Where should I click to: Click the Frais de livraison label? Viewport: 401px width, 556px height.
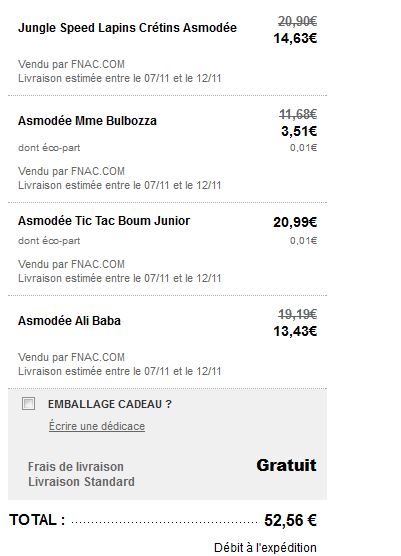click(76, 467)
